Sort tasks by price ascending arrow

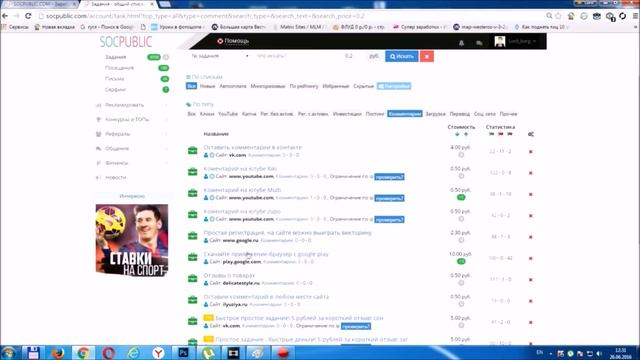(x=466, y=134)
